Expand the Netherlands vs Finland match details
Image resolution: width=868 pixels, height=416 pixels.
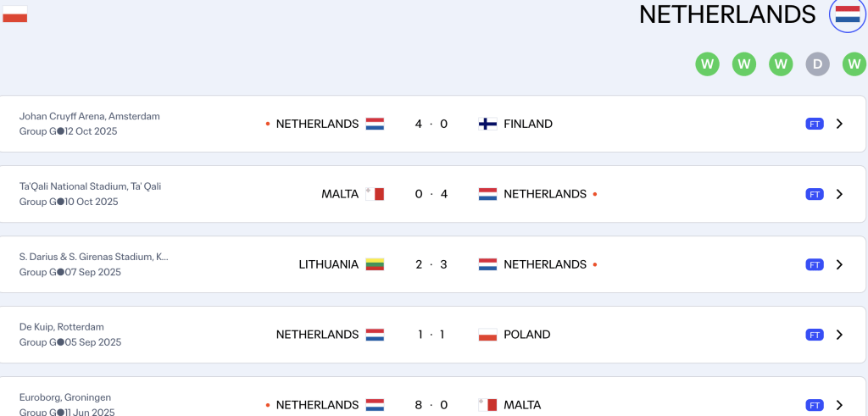coord(839,124)
